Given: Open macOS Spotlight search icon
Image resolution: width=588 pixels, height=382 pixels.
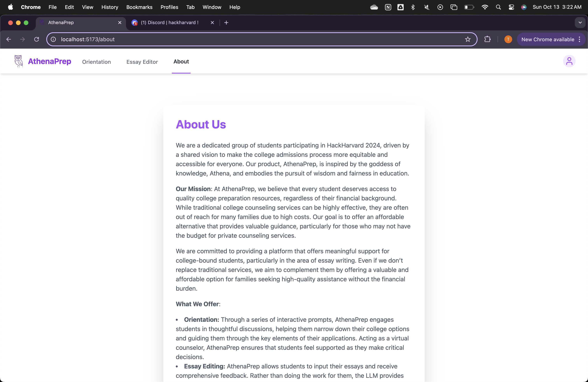Looking at the screenshot, I should pos(498,7).
